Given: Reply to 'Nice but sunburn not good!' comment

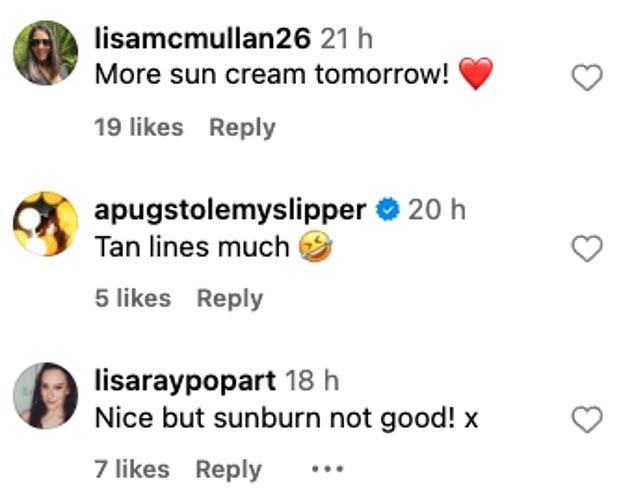Looking at the screenshot, I should pos(228,470).
